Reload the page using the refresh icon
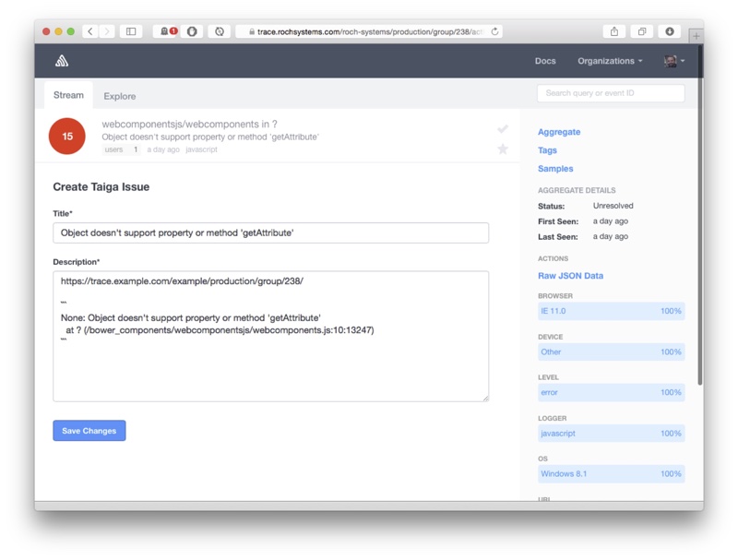Image resolution: width=738 pixels, height=560 pixels. [494, 31]
